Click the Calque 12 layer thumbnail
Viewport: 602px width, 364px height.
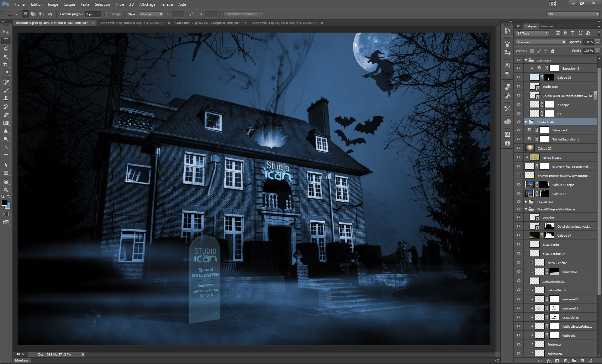pos(529,194)
